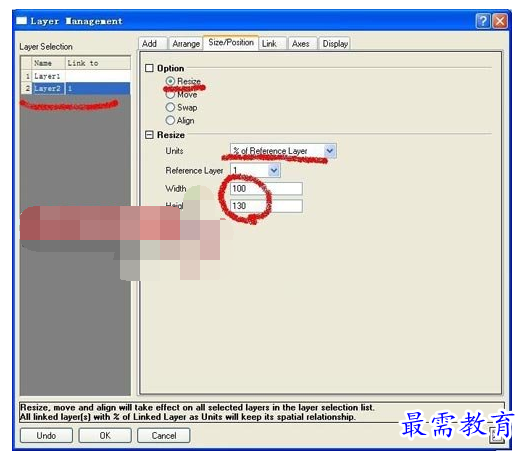Confirm with the OK button

[105, 435]
